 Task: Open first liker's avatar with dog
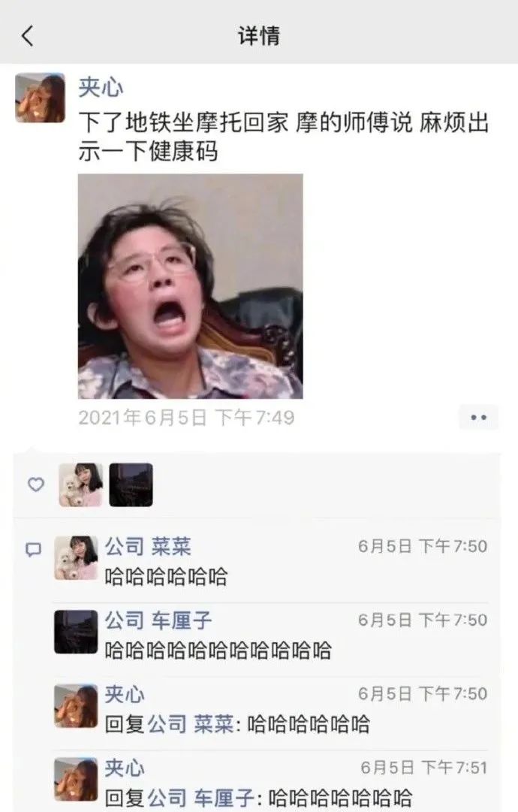[80, 484]
